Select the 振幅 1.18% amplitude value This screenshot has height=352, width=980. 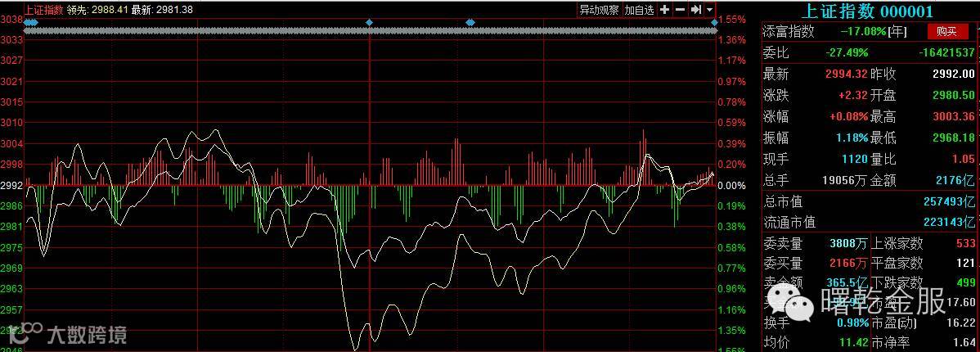[x=852, y=138]
